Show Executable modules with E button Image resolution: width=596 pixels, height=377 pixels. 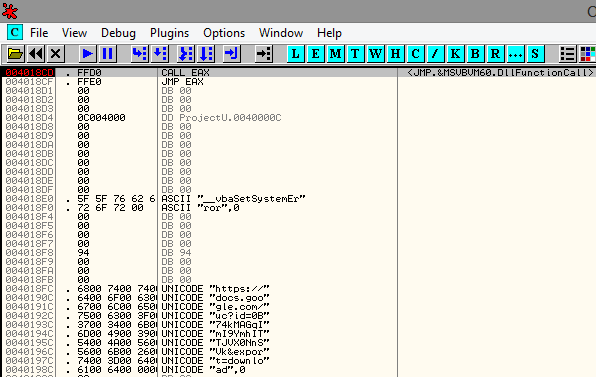pos(315,54)
